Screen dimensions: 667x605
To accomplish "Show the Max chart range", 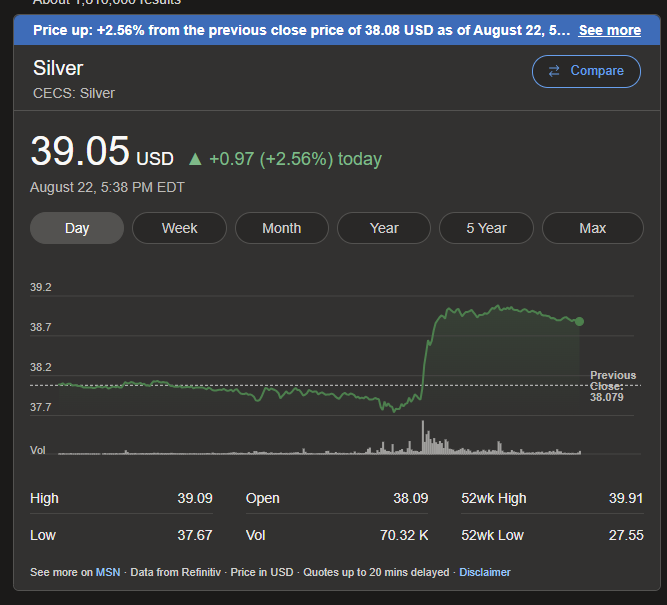I will point(593,228).
